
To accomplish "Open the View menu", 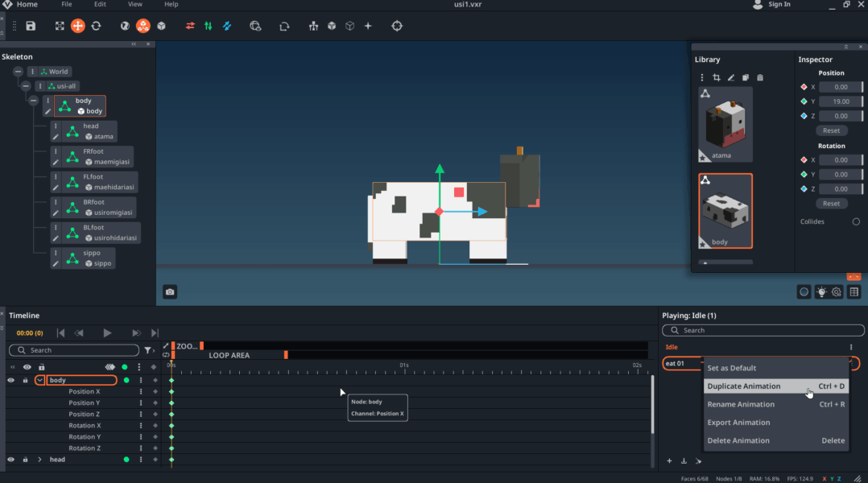I will [x=135, y=4].
